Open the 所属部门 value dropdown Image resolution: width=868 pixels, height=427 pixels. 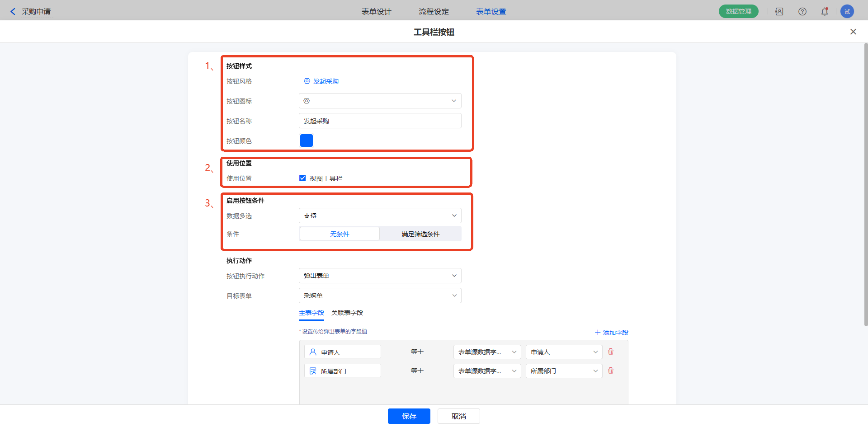point(564,371)
